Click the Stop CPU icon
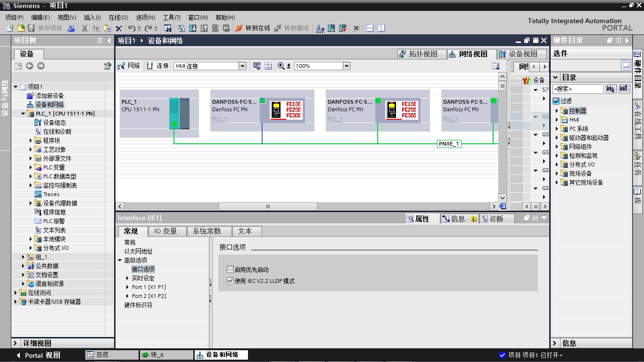This screenshot has height=362, width=644. [x=343, y=28]
